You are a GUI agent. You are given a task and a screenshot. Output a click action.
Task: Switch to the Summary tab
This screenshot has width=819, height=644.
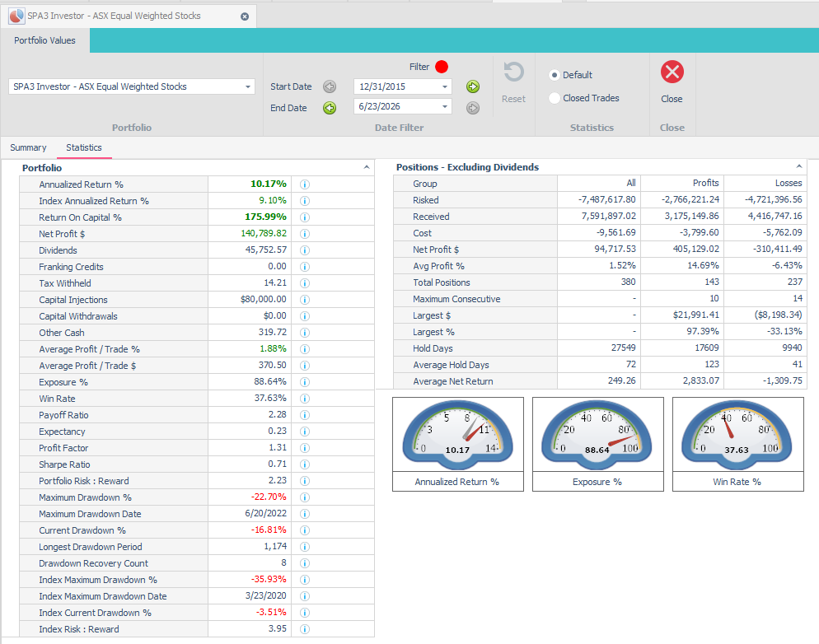pyautogui.click(x=28, y=147)
